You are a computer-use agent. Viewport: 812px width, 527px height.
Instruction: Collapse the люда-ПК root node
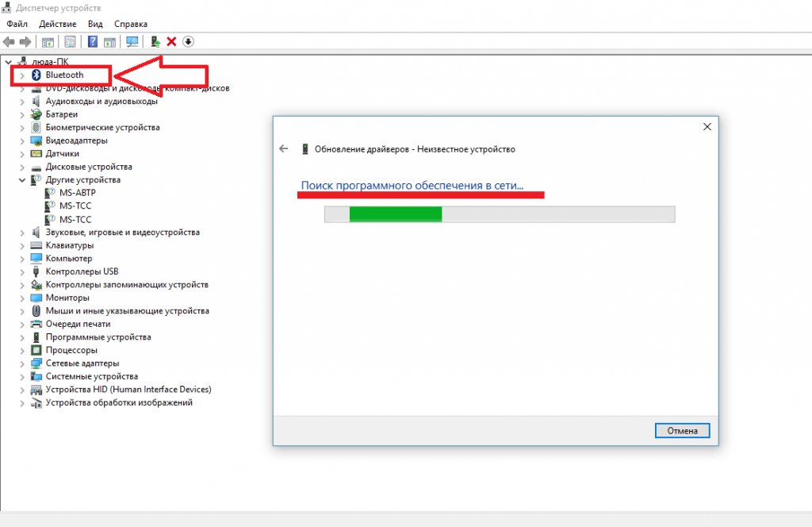coord(9,62)
